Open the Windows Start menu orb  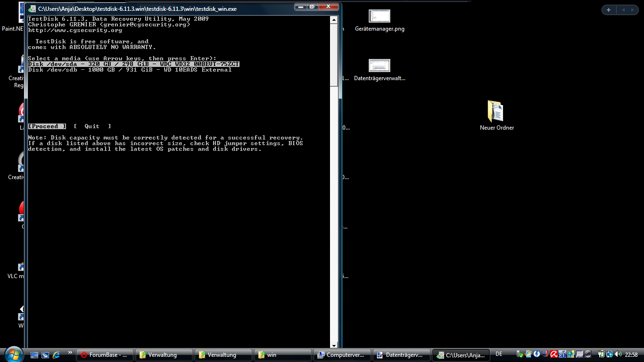pyautogui.click(x=13, y=354)
